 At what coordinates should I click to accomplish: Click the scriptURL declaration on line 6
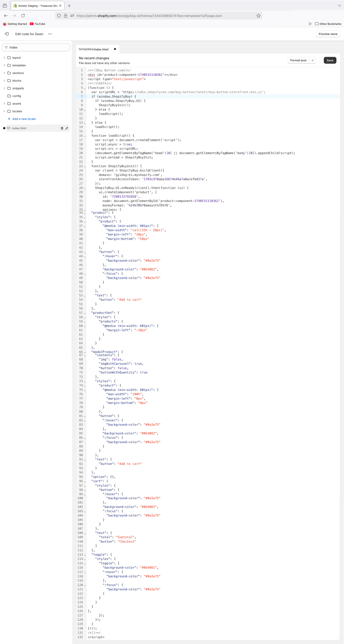tap(178, 92)
